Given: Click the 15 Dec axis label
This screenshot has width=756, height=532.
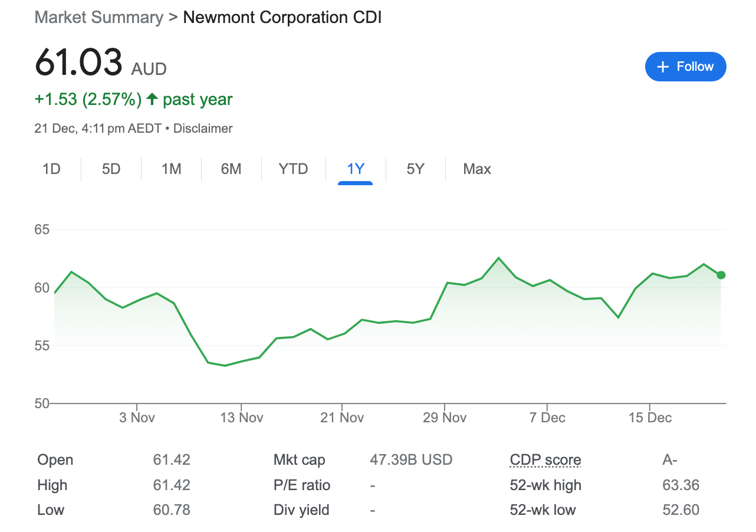Looking at the screenshot, I should point(650,418).
